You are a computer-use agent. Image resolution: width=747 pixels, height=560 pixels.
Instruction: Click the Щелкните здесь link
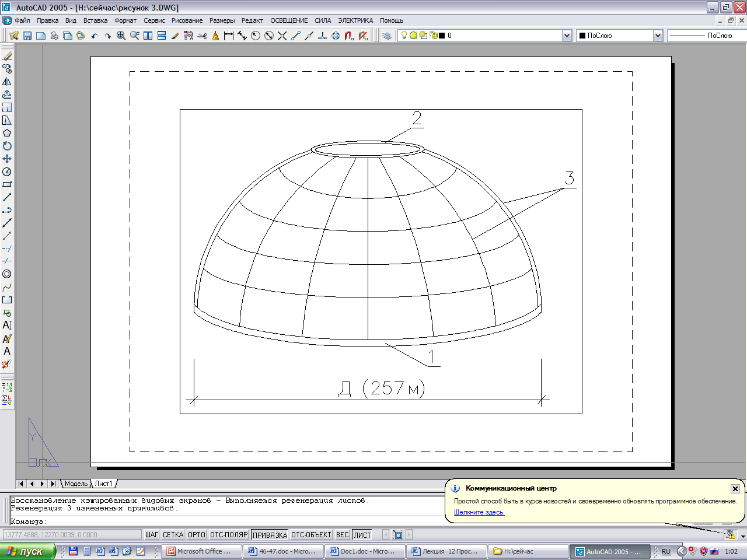[479, 512]
